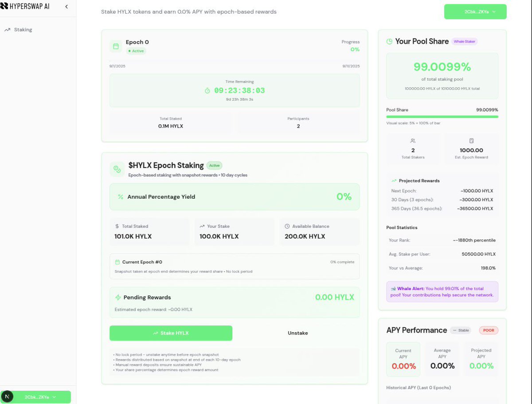Click the 99.0099% pool share value
This screenshot has height=404, width=532.
(442, 67)
